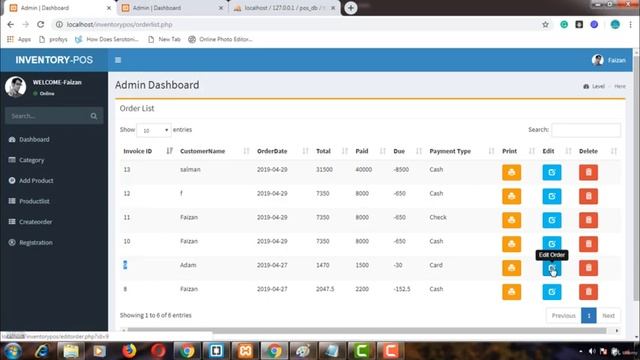Delete order 11 paid by Check
This screenshot has width=640, height=360.
[x=588, y=220]
